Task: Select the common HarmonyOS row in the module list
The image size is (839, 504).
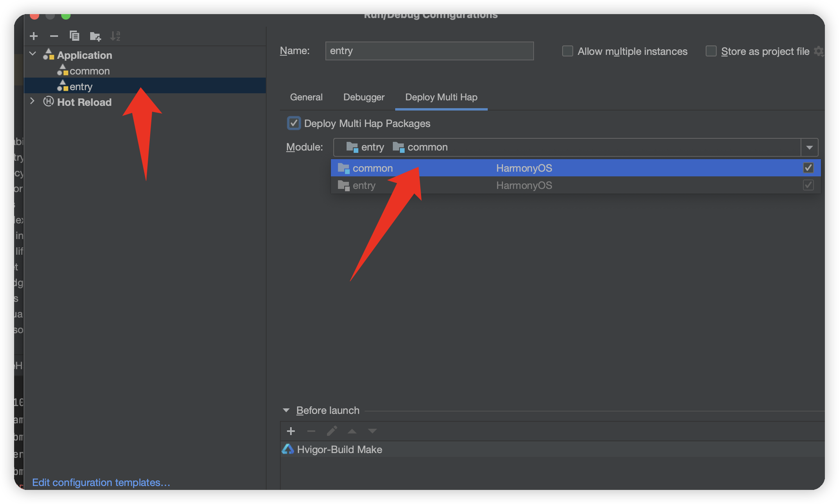Action: coord(576,168)
